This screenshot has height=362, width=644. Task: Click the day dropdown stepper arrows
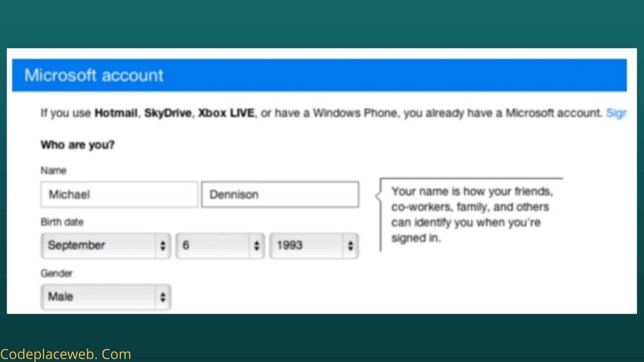(x=257, y=246)
